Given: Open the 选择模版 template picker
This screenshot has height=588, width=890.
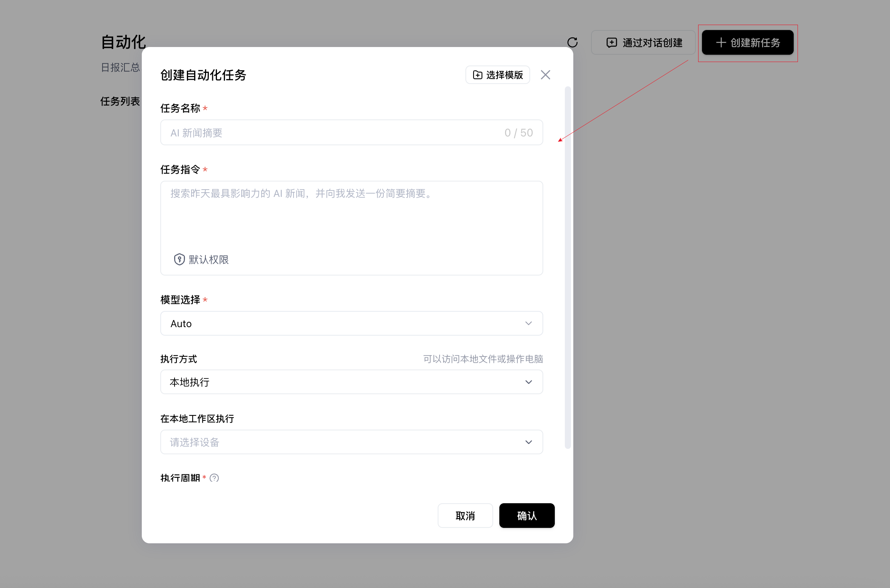Looking at the screenshot, I should coord(498,75).
